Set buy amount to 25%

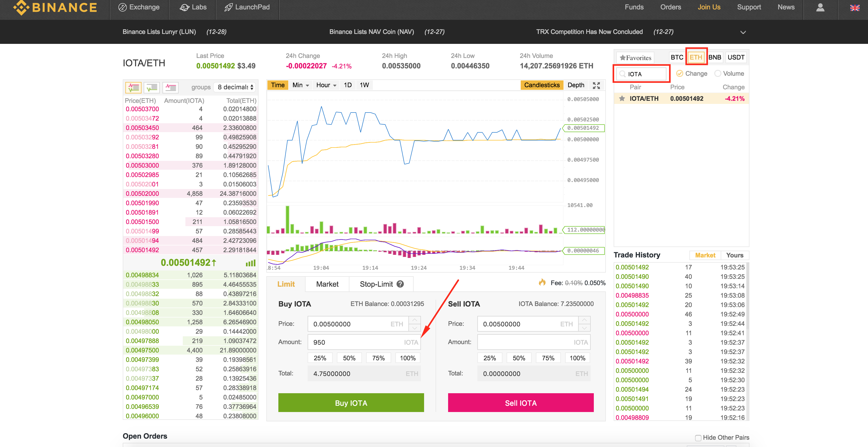[320, 358]
